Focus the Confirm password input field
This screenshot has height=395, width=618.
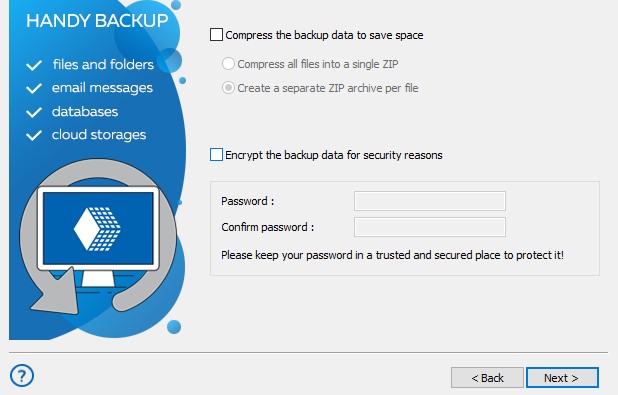430,227
